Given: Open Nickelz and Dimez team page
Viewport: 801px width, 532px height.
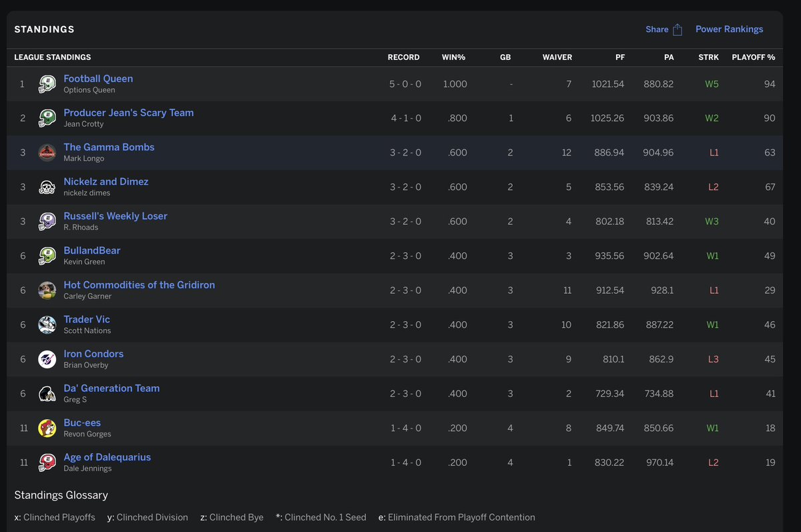Looking at the screenshot, I should pyautogui.click(x=106, y=182).
